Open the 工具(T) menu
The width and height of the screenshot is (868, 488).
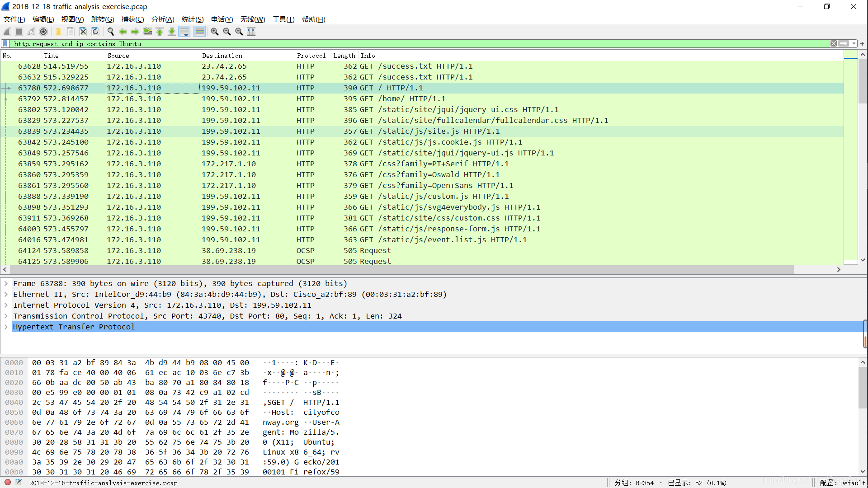283,19
